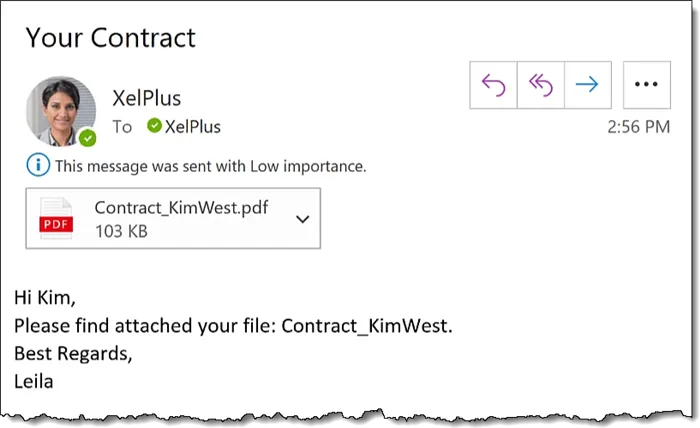Select the recipient XelPlus in the To line

192,127
